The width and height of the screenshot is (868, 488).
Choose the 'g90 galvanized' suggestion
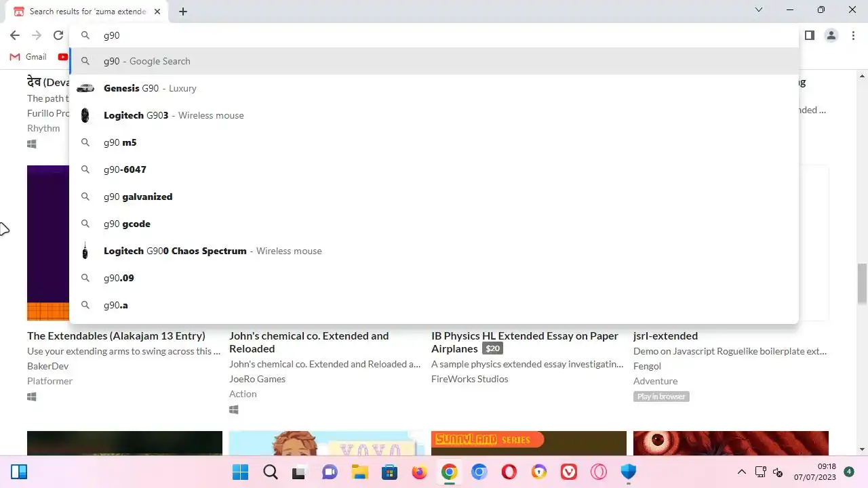434,197
